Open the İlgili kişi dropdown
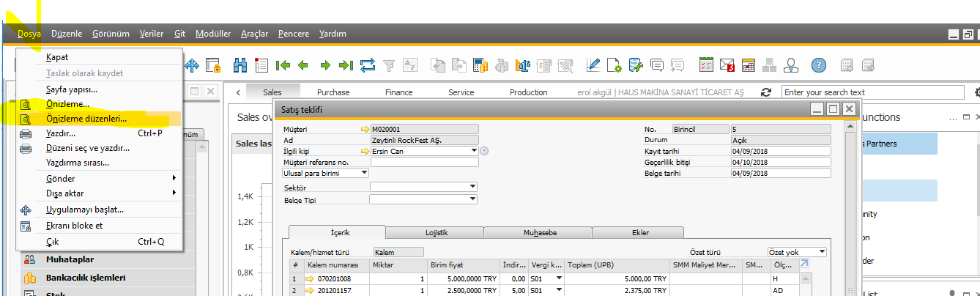This screenshot has width=980, height=296. pos(473,151)
